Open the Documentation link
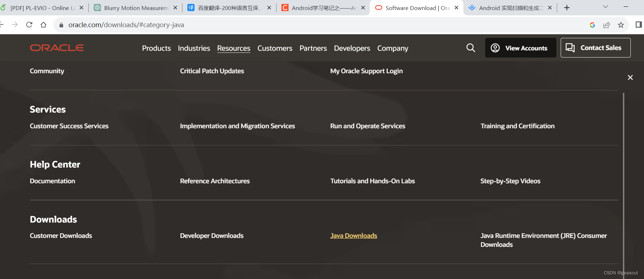 [53, 181]
